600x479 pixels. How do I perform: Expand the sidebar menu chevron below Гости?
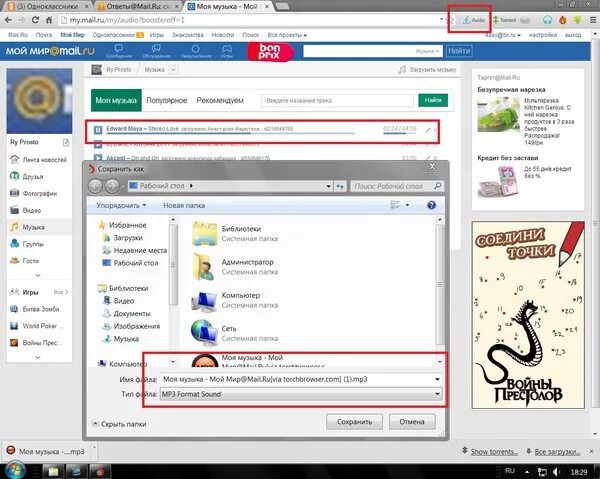(38, 275)
